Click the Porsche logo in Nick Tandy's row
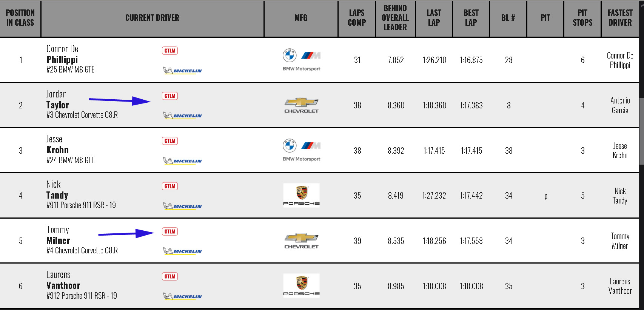 [301, 195]
